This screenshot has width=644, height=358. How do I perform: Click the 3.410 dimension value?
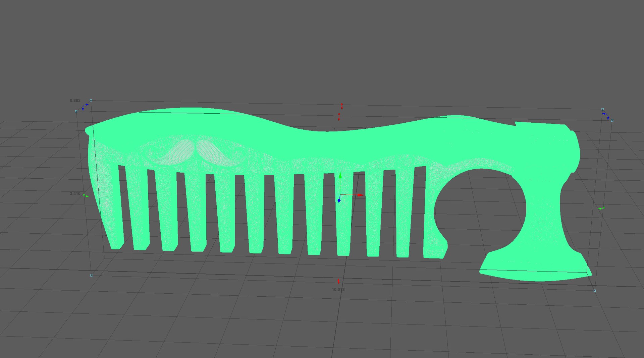75,193
